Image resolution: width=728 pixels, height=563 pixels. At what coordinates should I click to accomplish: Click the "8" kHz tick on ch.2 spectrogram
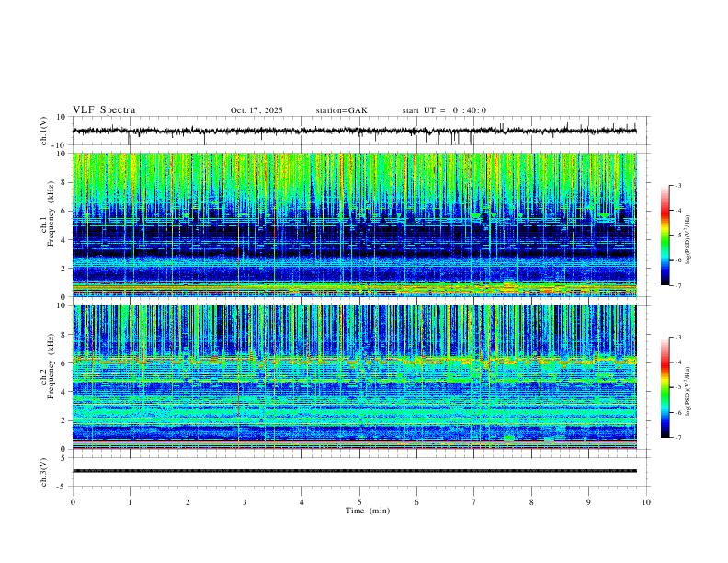tap(63, 335)
